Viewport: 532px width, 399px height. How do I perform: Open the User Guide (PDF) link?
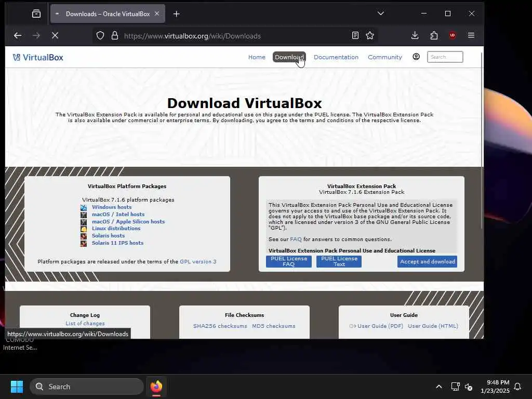tap(380, 326)
